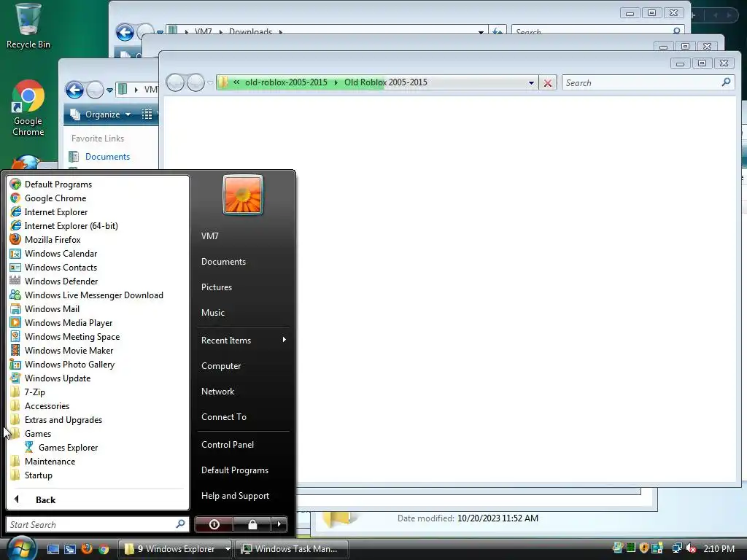Screen dimensions: 747x560
Task: Click the power sleep button
Action: (214, 524)
